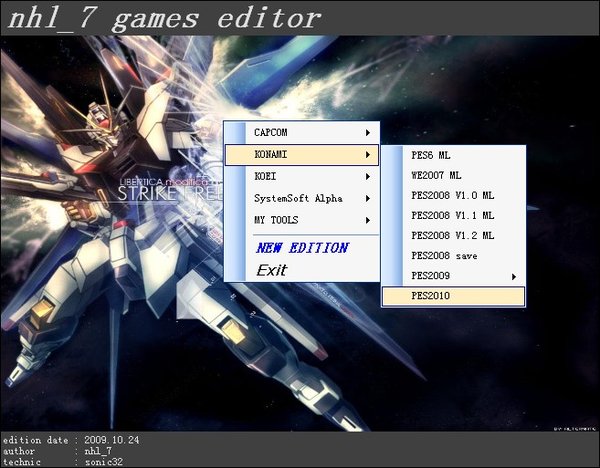Choose PES6 ML from the submenu
The image size is (600, 468).
coord(453,155)
